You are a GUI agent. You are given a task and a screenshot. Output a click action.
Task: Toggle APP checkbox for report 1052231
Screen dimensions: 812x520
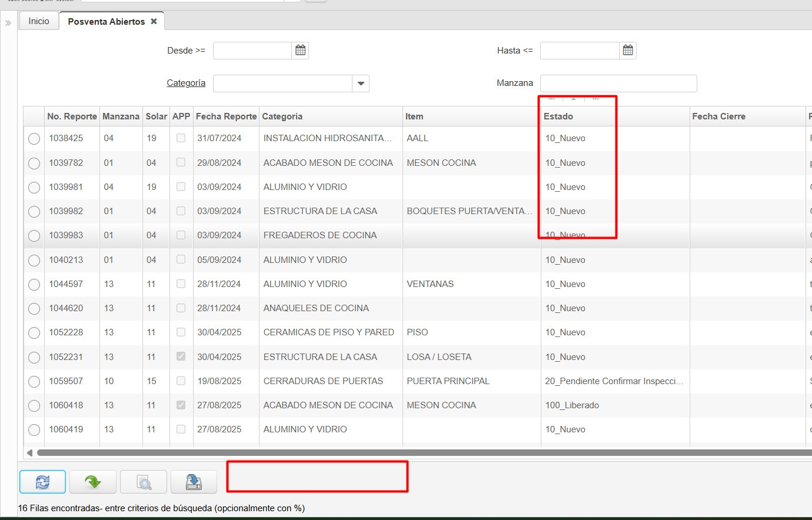[x=181, y=356]
